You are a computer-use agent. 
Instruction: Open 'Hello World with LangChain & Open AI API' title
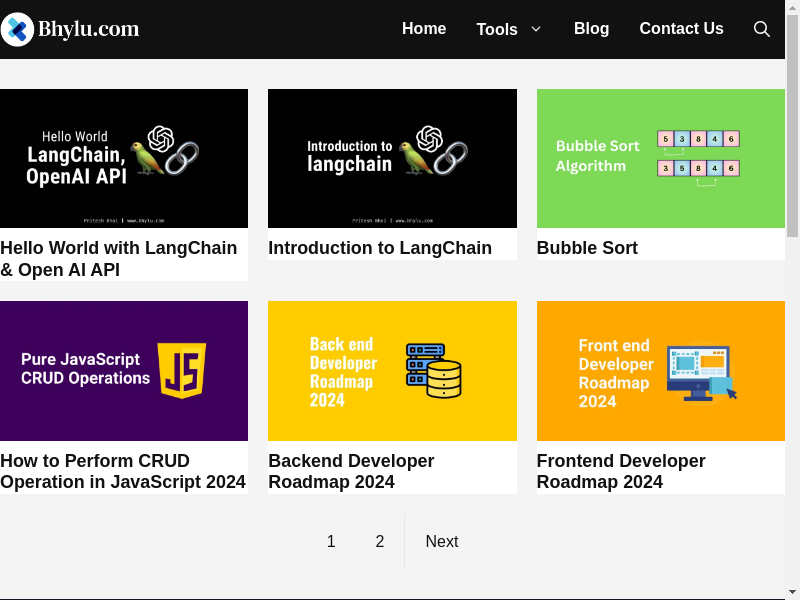tap(119, 259)
